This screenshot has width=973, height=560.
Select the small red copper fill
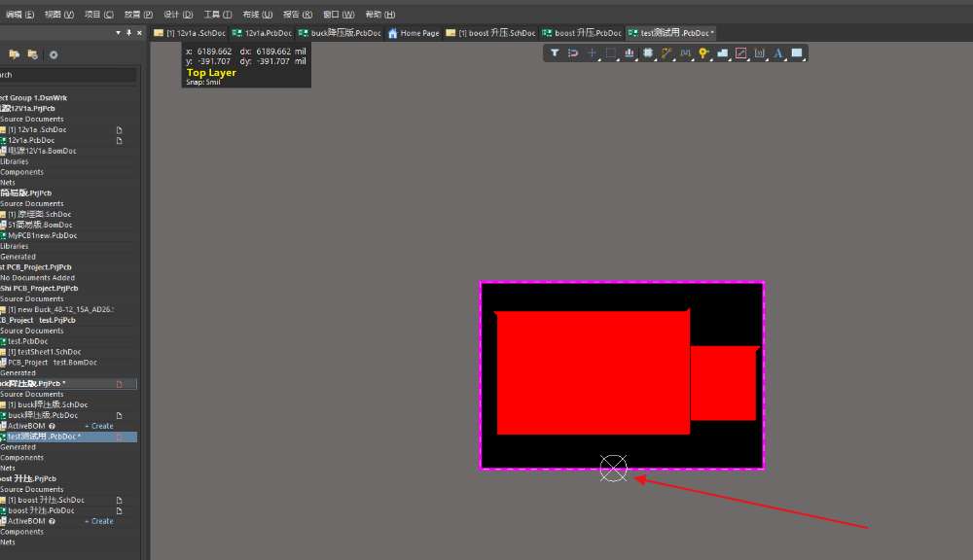pyautogui.click(x=724, y=383)
